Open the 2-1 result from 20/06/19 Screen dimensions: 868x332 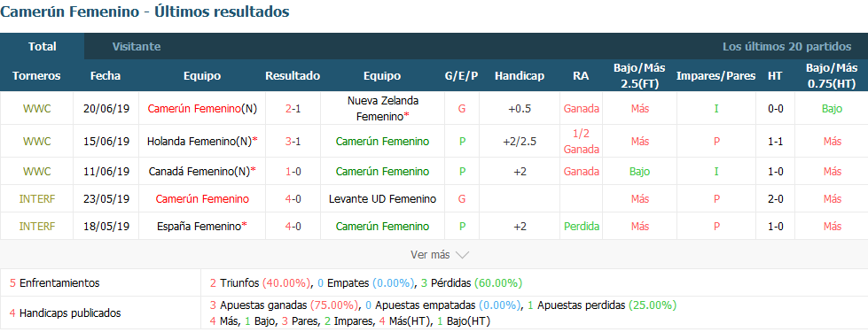click(293, 109)
